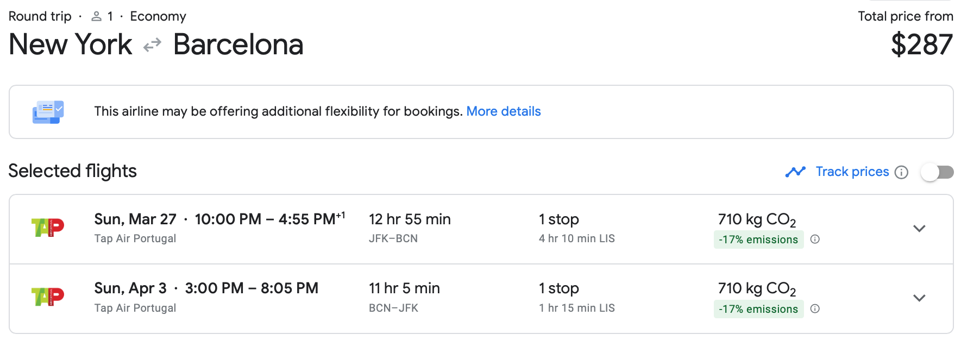Click the -17% emissions badge on the Mar 27 flight
The width and height of the screenshot is (980, 353).
pyautogui.click(x=758, y=239)
